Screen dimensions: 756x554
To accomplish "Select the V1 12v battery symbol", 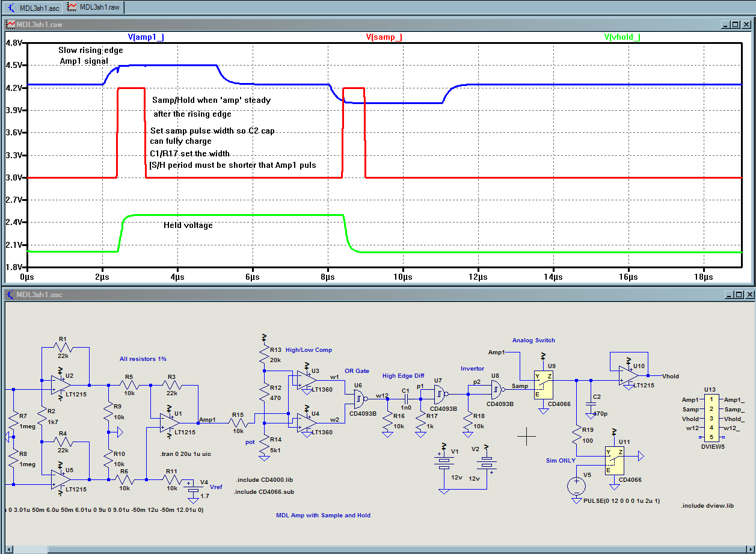I will pyautogui.click(x=444, y=463).
